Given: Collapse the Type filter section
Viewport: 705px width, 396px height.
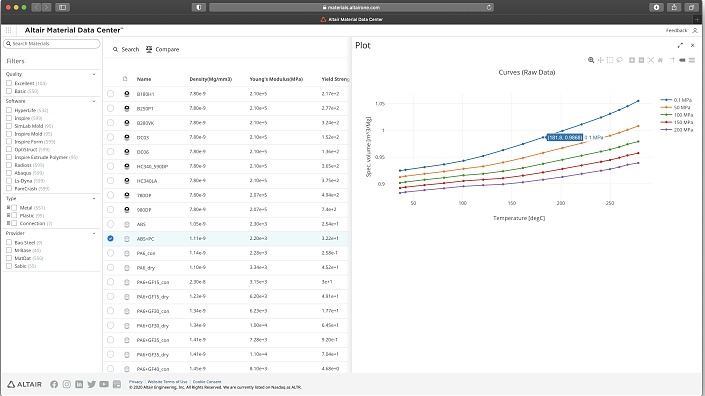Looking at the screenshot, I should tap(94, 199).
